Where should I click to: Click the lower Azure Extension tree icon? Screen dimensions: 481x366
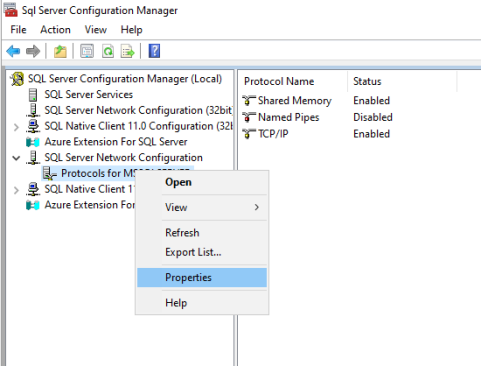pos(33,205)
